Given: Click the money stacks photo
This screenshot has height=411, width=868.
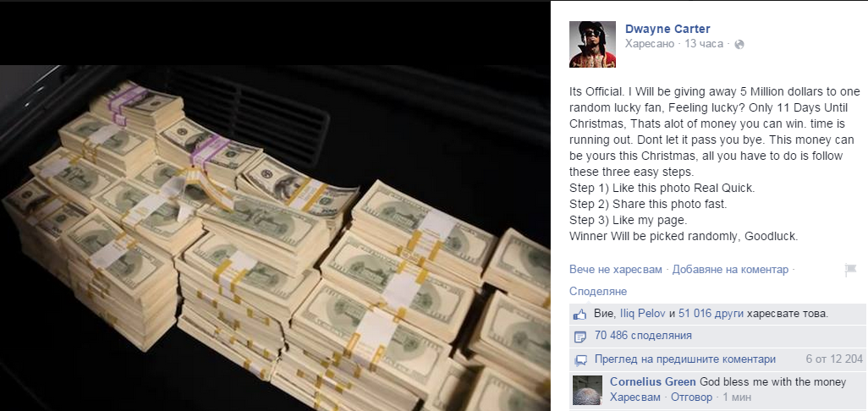Looking at the screenshot, I should (x=275, y=238).
